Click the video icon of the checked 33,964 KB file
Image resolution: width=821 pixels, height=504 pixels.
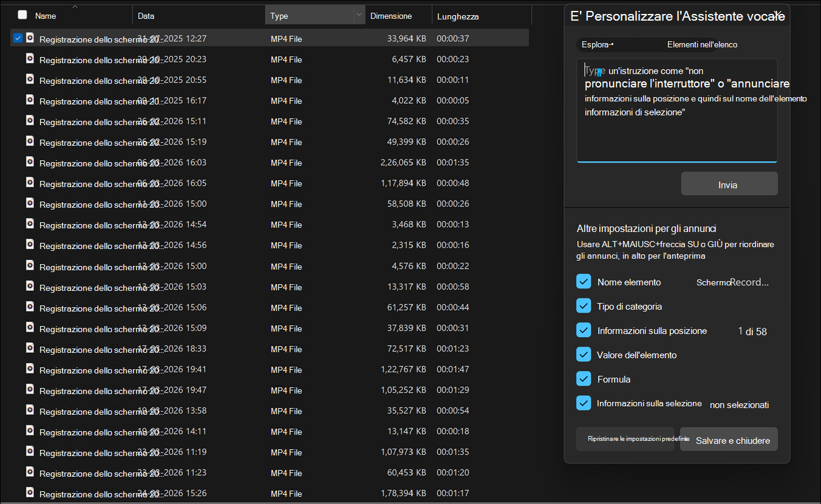[x=29, y=38]
